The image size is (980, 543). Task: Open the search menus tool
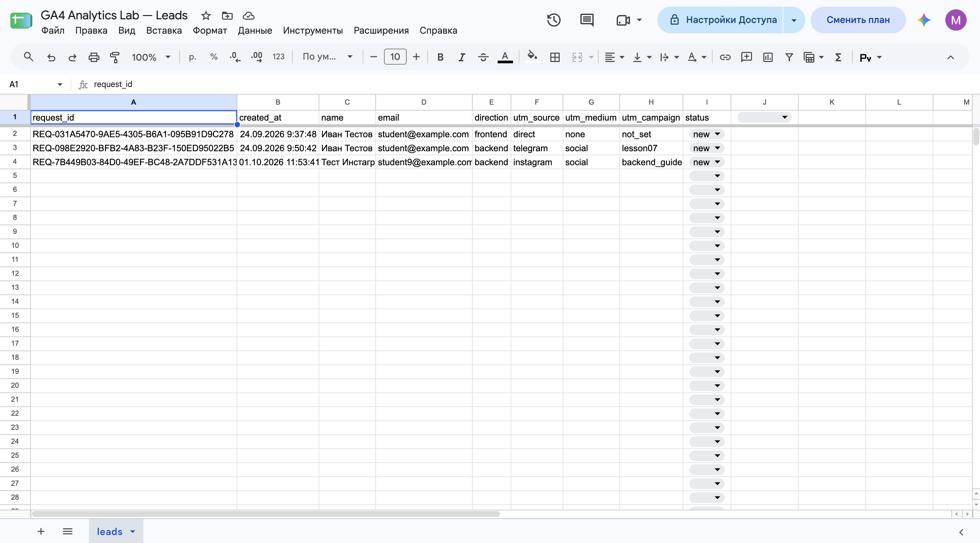coord(29,57)
